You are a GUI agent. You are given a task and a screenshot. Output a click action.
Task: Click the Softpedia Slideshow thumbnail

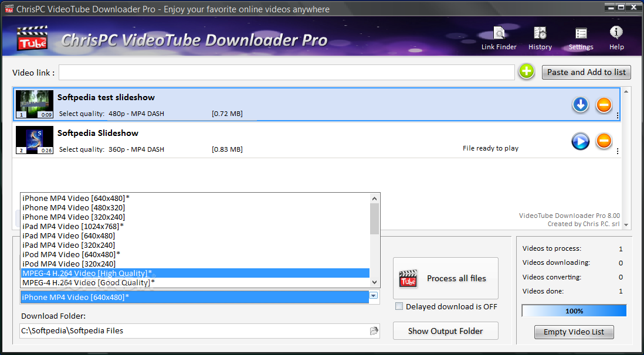click(x=35, y=140)
